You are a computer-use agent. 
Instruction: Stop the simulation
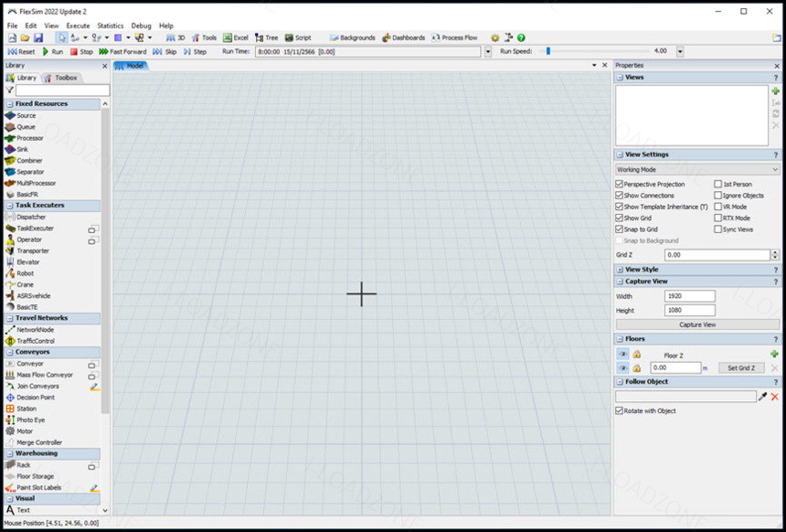[x=81, y=51]
